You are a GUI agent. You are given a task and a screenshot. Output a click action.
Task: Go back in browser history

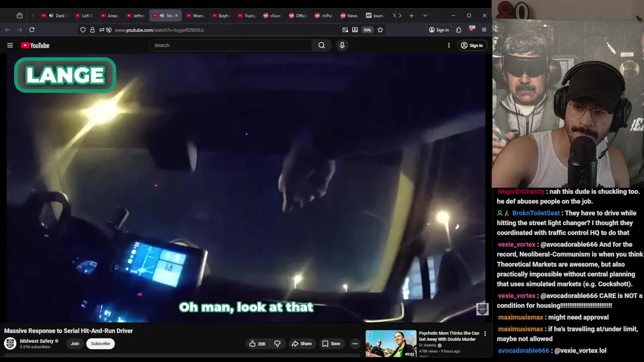point(8,30)
